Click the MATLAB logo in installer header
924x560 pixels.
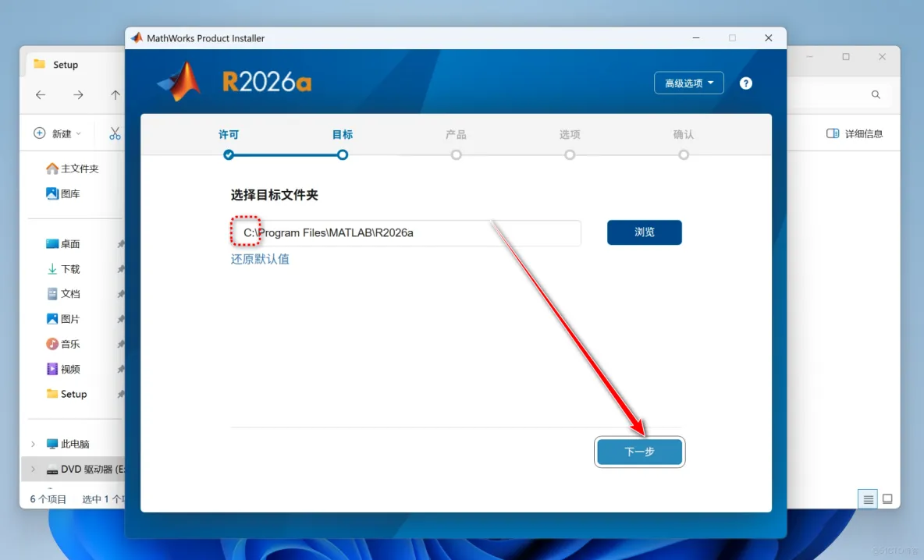coord(179,82)
